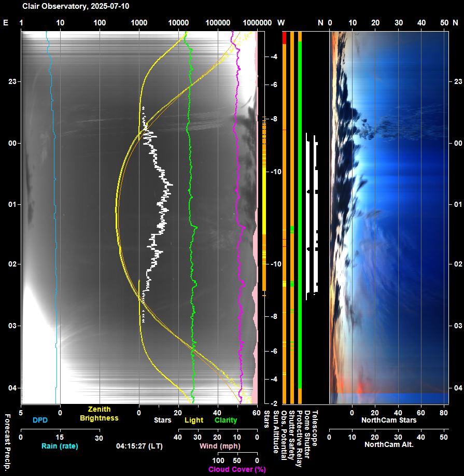This screenshot has width=464, height=476.
Task: Click the Rain (rate) axis label
Action: (60, 446)
